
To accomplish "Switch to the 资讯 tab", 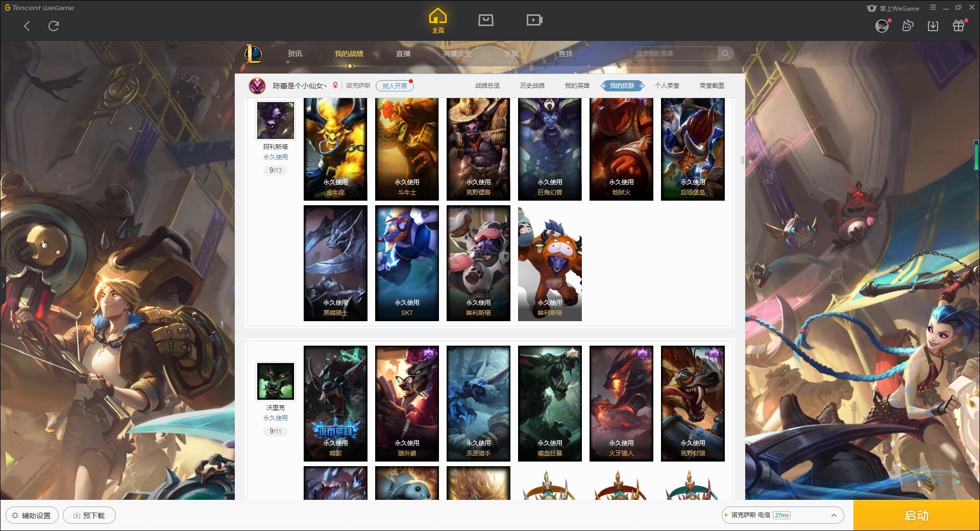I will click(x=295, y=54).
